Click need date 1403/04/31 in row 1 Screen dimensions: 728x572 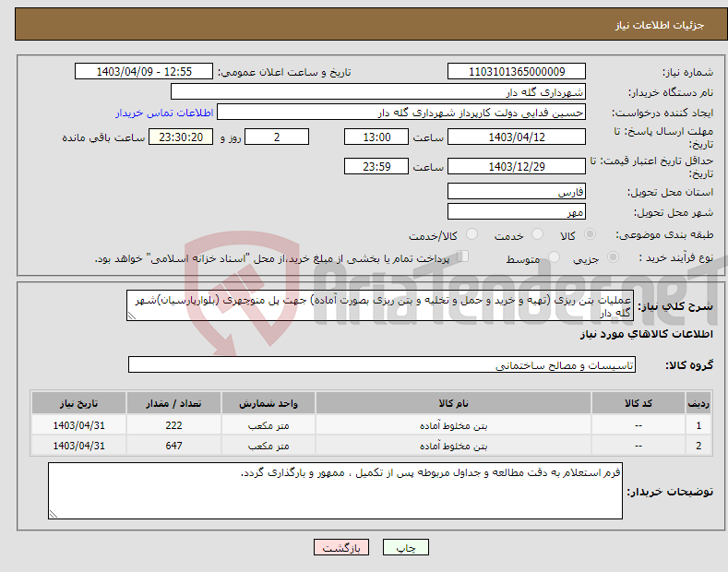(x=79, y=425)
